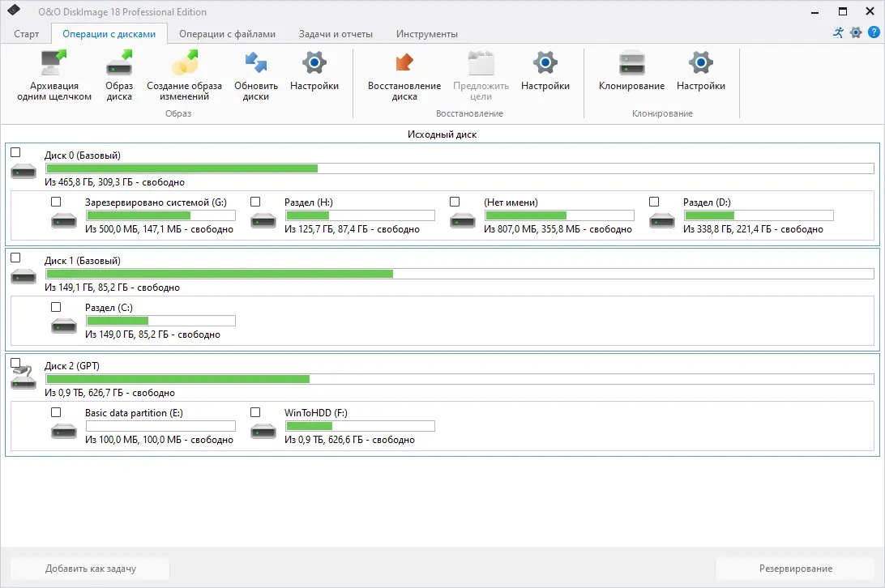Click the 'WinToHDD (F:)' partition label

pyautogui.click(x=316, y=412)
